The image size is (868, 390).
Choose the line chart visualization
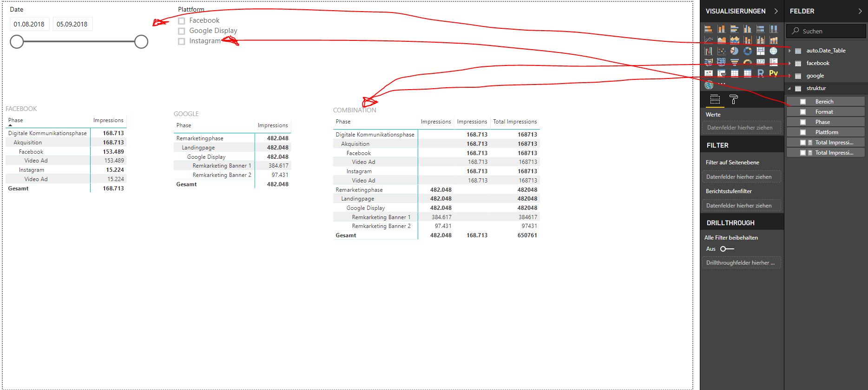click(709, 40)
